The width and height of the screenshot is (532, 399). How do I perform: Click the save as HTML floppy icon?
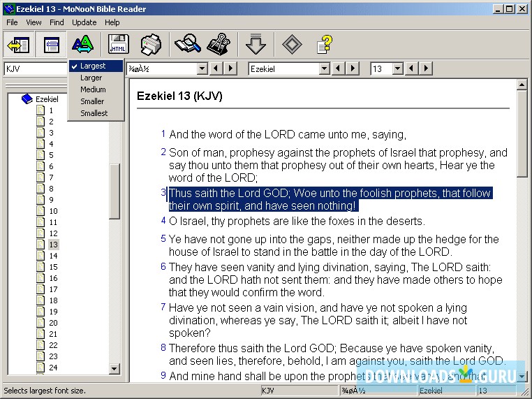coord(118,45)
